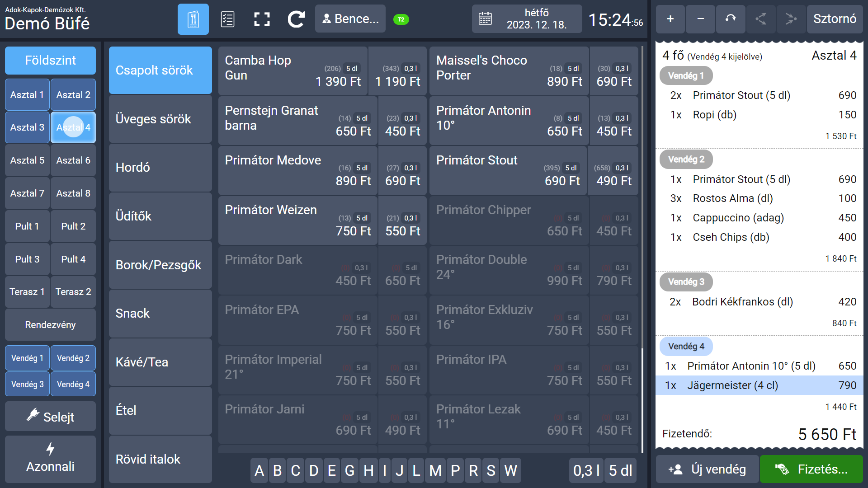This screenshot has height=488, width=868.
Task: Select Cappuccino (adag) order line
Action: click(x=759, y=218)
